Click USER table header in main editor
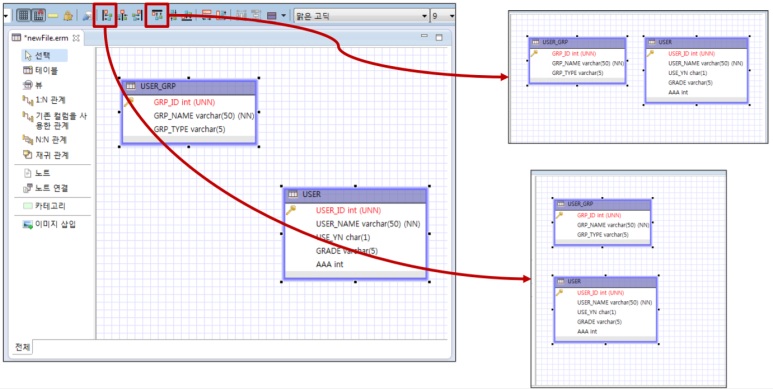The width and height of the screenshot is (773, 389). pos(355,195)
